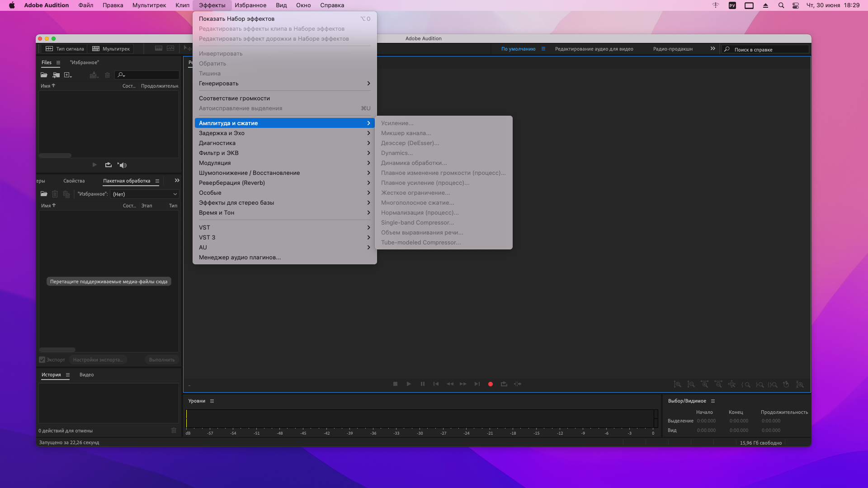
Task: Switch to the Видео tab
Action: click(x=86, y=375)
